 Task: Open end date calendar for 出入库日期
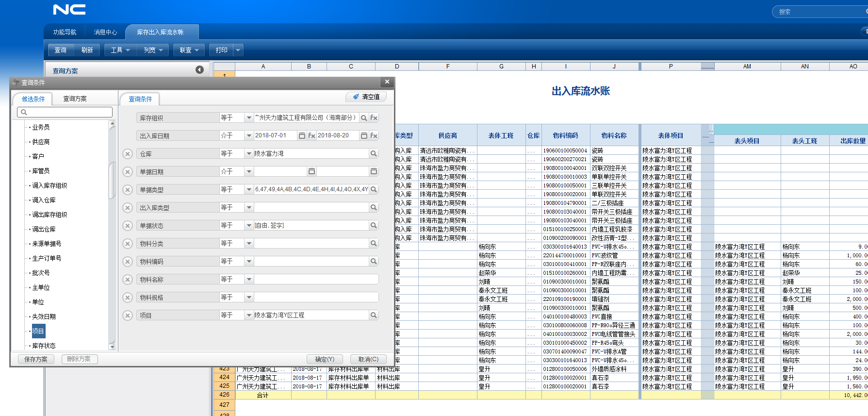click(x=364, y=135)
